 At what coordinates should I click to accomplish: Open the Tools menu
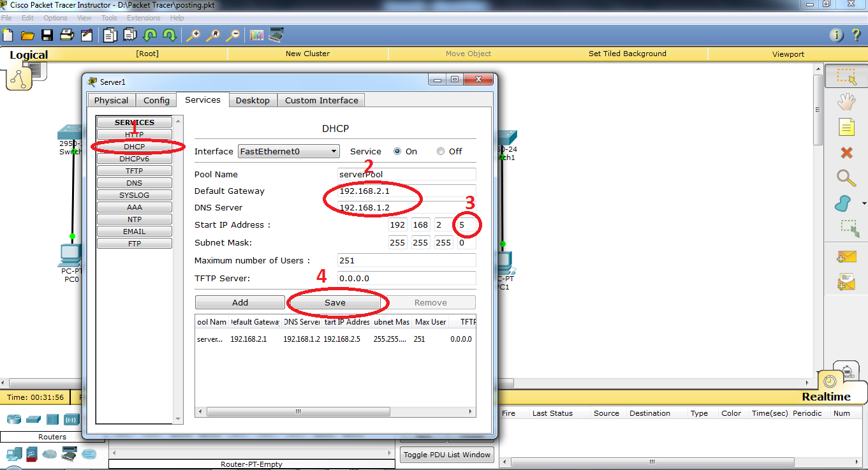coord(109,18)
